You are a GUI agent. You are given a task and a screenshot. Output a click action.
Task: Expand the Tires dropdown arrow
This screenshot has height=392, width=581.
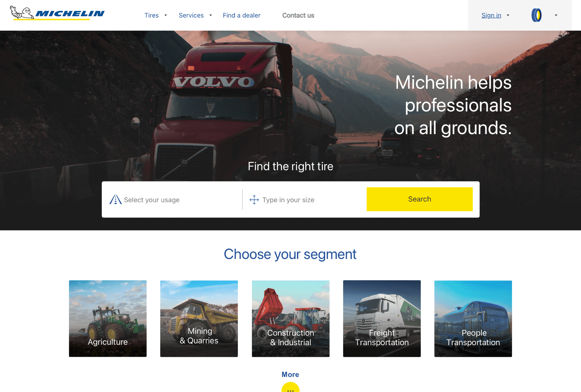166,15
